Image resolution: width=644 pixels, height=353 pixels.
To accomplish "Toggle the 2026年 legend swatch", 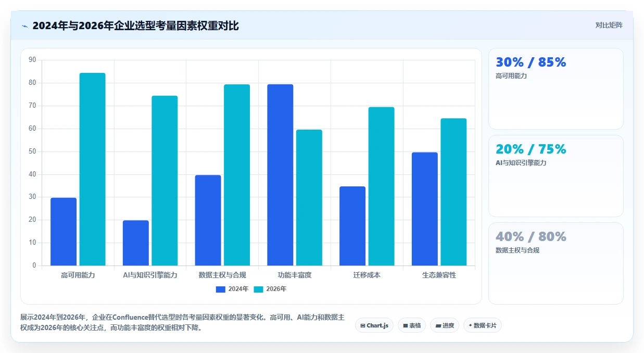I will pyautogui.click(x=259, y=289).
